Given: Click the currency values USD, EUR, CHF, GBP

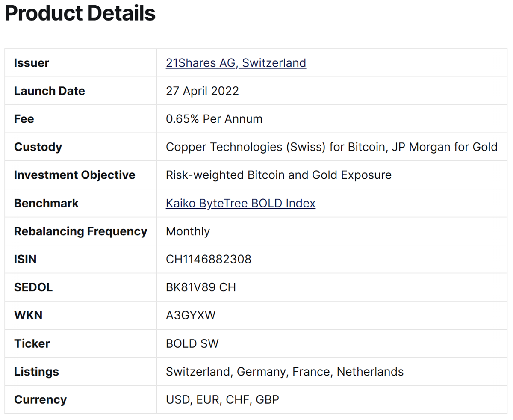Looking at the screenshot, I should tap(222, 400).
